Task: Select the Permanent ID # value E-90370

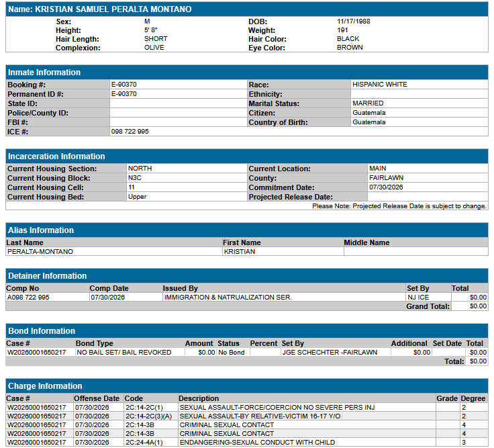Action: tap(123, 94)
